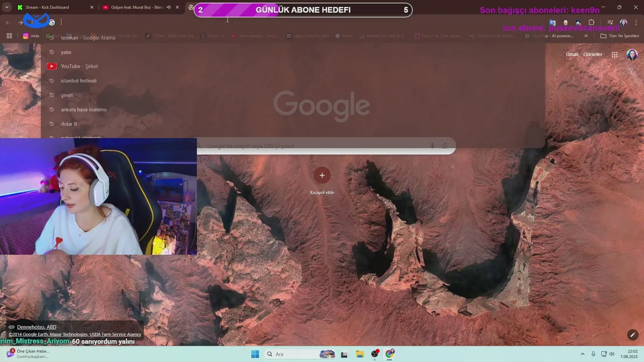Click the YouTube icon in suggestions
The width and height of the screenshot is (644, 362).
coord(51,66)
